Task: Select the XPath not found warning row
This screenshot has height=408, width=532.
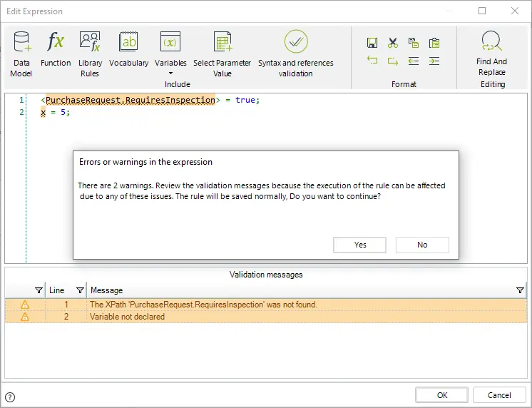Action: click(266, 305)
